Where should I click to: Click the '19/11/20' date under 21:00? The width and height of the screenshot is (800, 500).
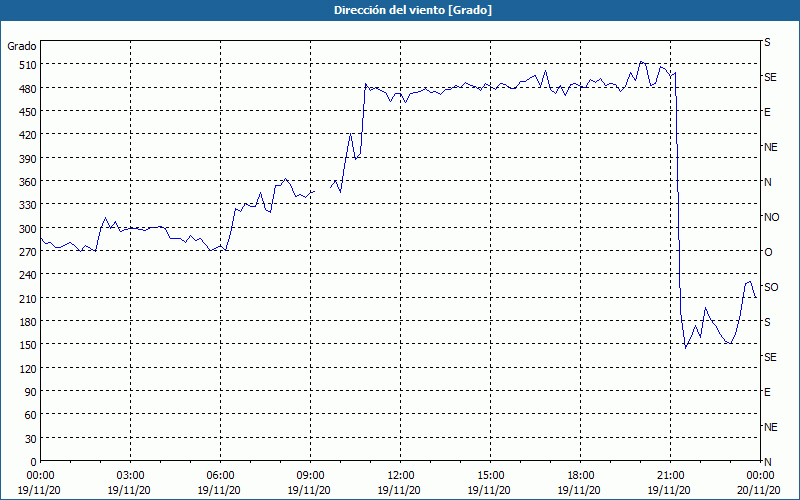pyautogui.click(x=669, y=490)
